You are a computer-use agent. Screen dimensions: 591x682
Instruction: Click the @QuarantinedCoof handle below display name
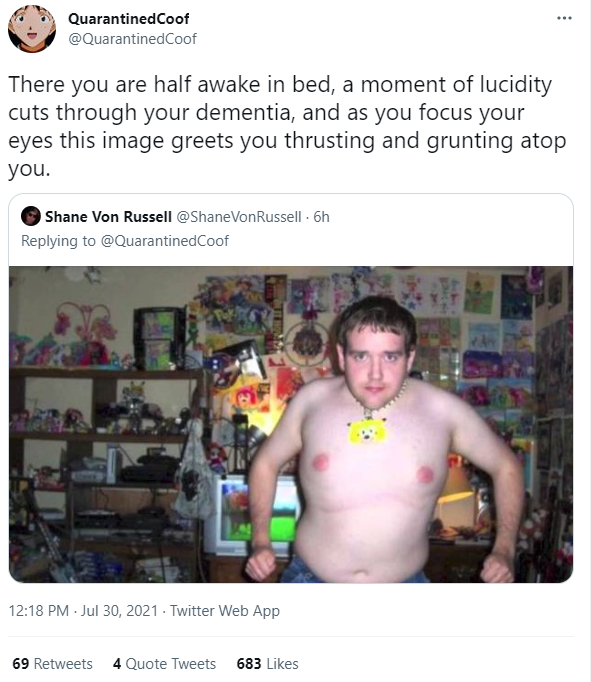133,39
